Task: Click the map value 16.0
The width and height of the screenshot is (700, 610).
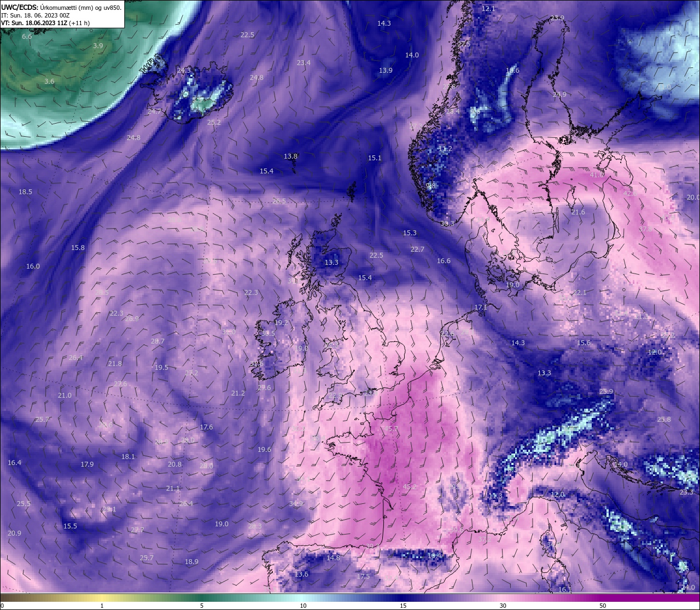Action: tap(33, 266)
